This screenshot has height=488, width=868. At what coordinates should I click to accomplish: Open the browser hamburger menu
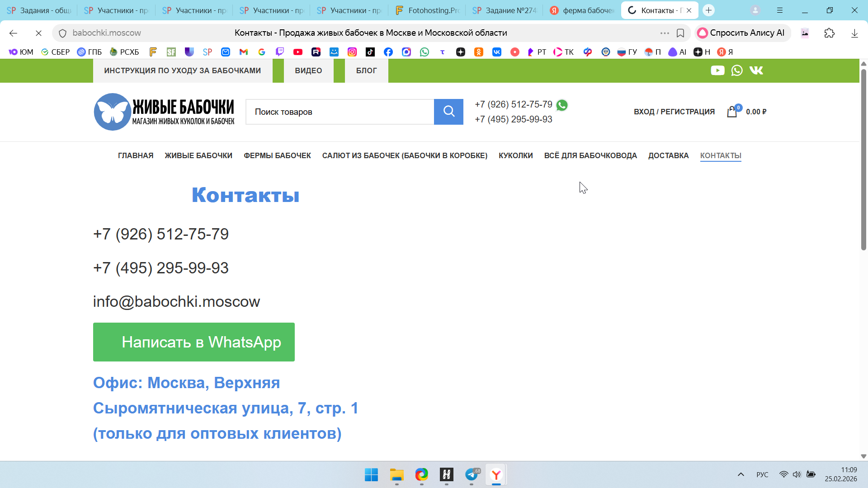point(780,10)
